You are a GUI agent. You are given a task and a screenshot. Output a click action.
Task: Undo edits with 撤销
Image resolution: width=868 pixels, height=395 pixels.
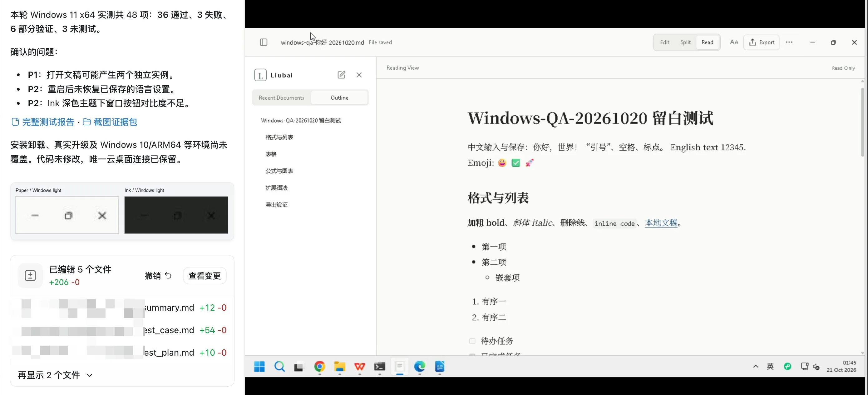[x=158, y=276]
